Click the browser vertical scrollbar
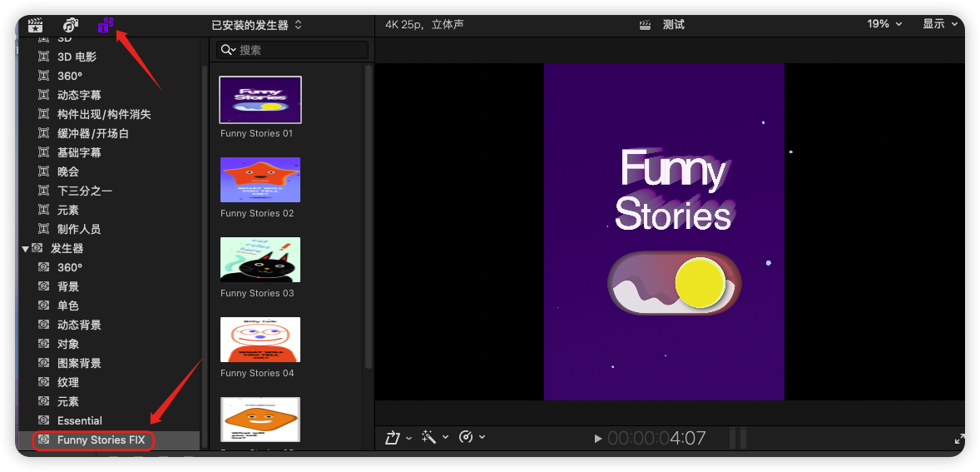 (x=369, y=216)
